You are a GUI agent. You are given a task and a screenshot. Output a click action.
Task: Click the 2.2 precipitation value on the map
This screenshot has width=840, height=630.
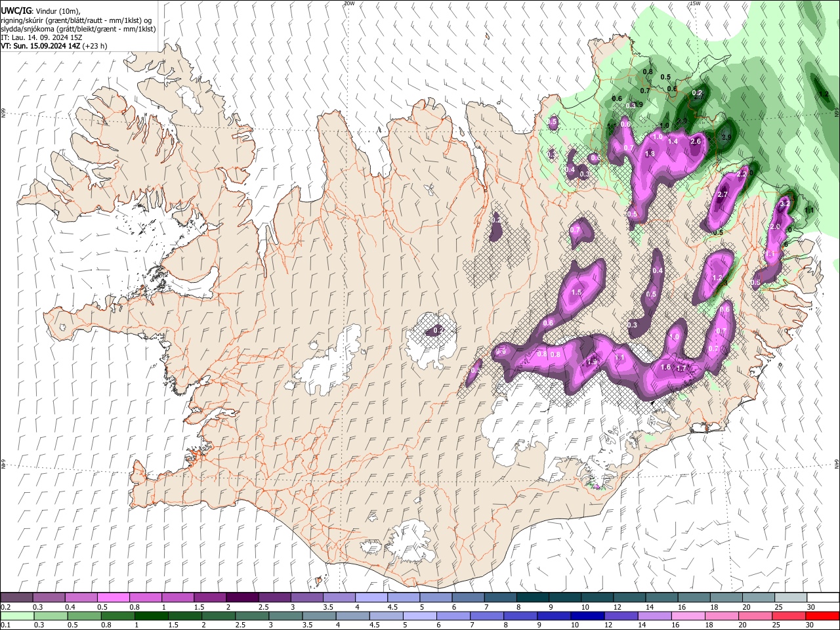pos(742,174)
